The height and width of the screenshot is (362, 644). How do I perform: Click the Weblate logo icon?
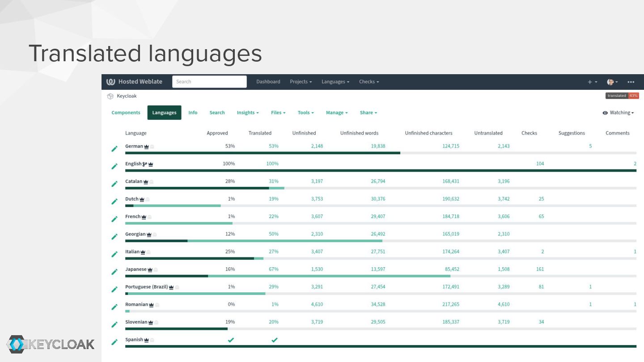[x=111, y=82]
